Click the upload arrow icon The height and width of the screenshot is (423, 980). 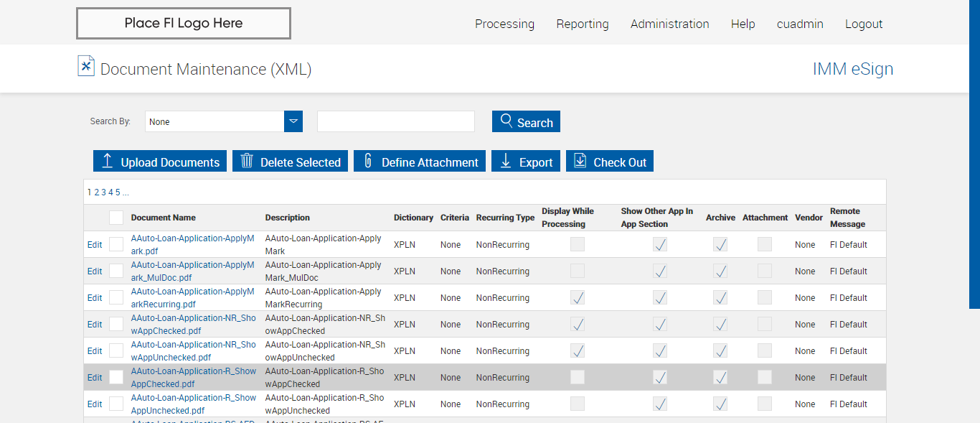click(108, 161)
